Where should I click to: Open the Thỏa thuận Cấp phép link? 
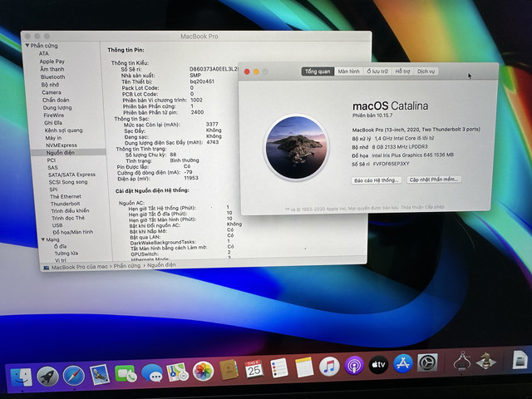pyautogui.click(x=422, y=207)
